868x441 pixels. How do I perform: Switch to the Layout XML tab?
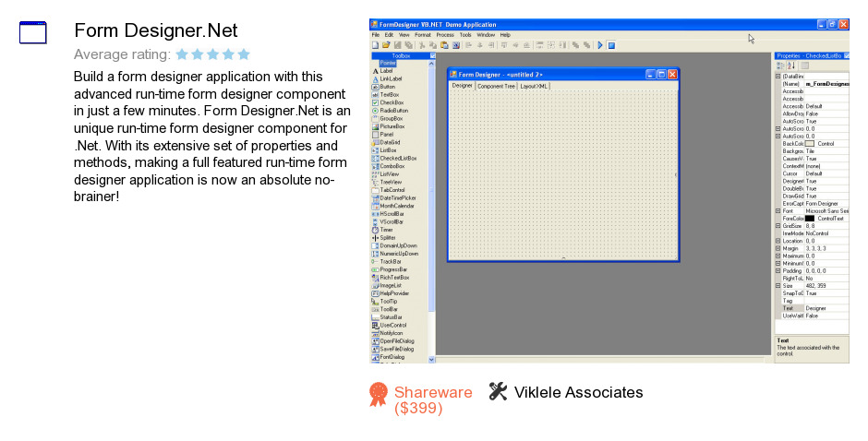click(x=534, y=87)
